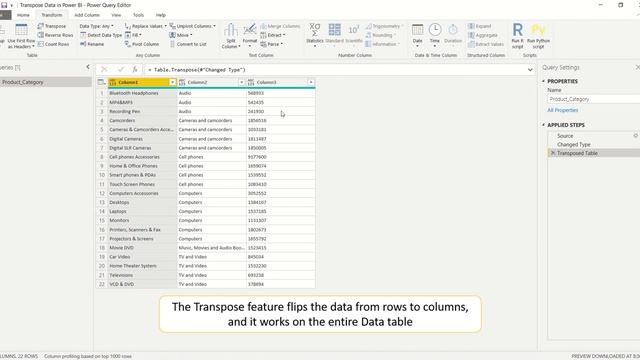The image size is (640, 360).
Task: Switch to the Transform tab
Action: tap(52, 15)
